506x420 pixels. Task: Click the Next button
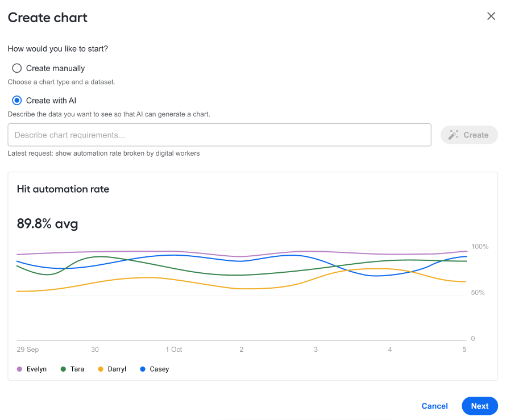[x=479, y=406]
